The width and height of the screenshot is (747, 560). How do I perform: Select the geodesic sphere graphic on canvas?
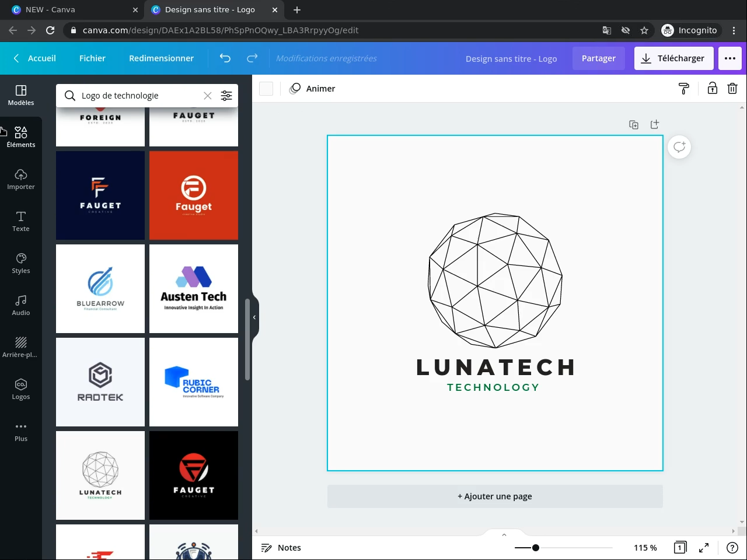[x=495, y=281]
